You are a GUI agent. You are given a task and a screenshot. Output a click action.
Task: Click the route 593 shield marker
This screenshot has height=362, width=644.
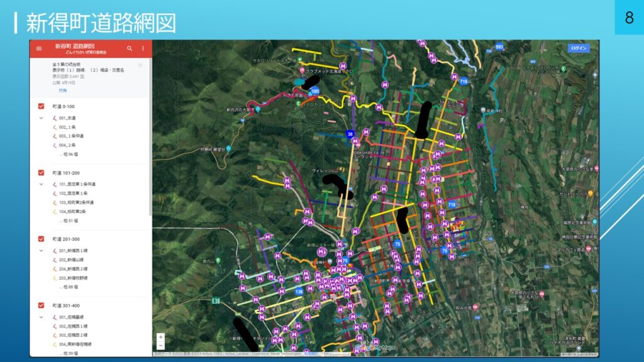(499, 47)
